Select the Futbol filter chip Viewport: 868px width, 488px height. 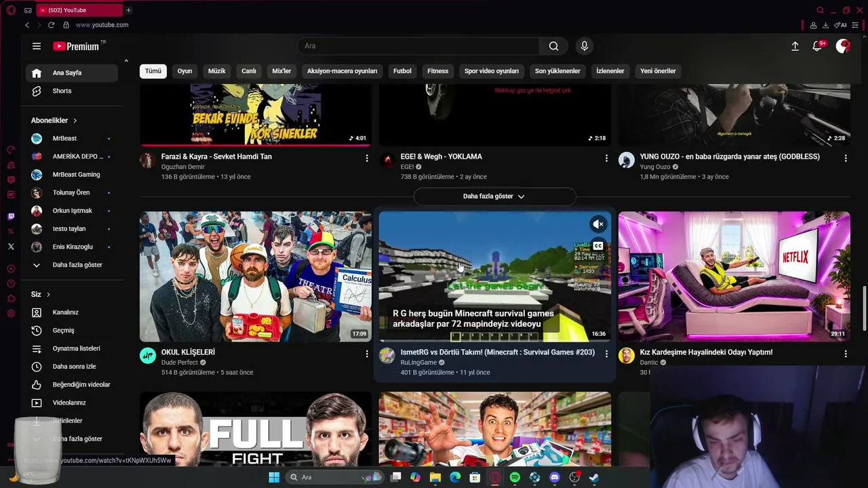[x=402, y=71]
